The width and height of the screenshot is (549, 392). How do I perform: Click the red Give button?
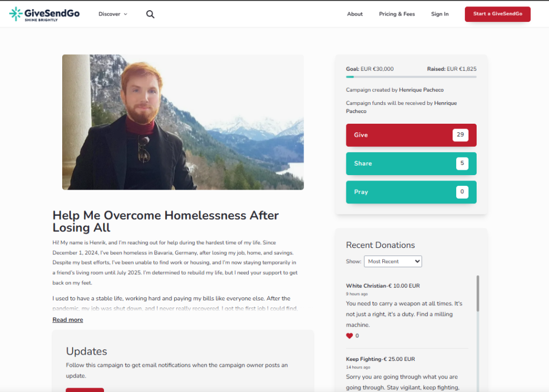[x=411, y=135]
